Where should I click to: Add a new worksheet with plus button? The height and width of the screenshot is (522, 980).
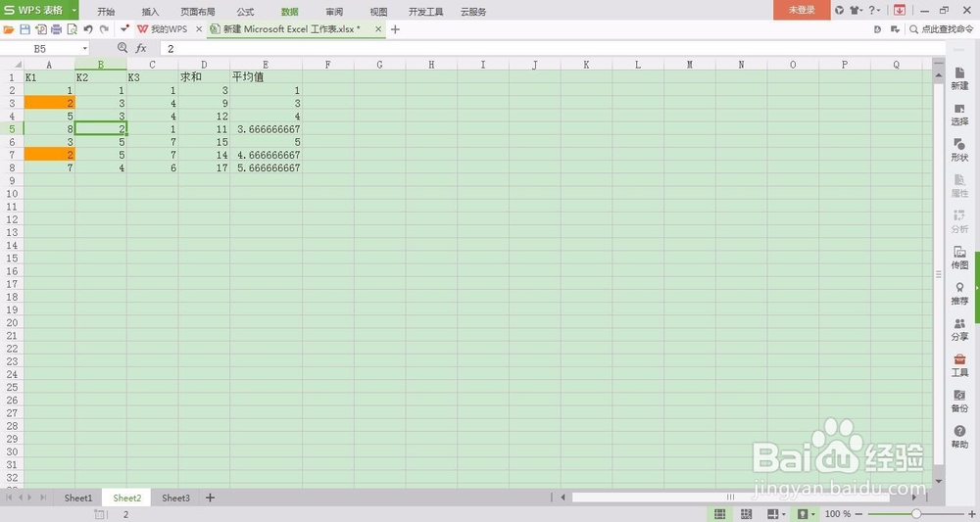(210, 498)
